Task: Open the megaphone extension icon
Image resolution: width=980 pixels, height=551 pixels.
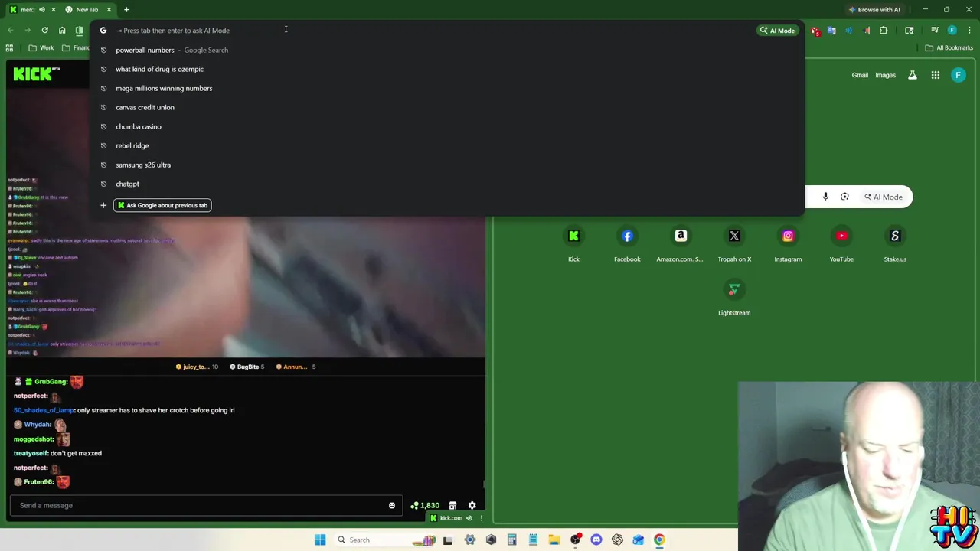Action: click(x=867, y=31)
